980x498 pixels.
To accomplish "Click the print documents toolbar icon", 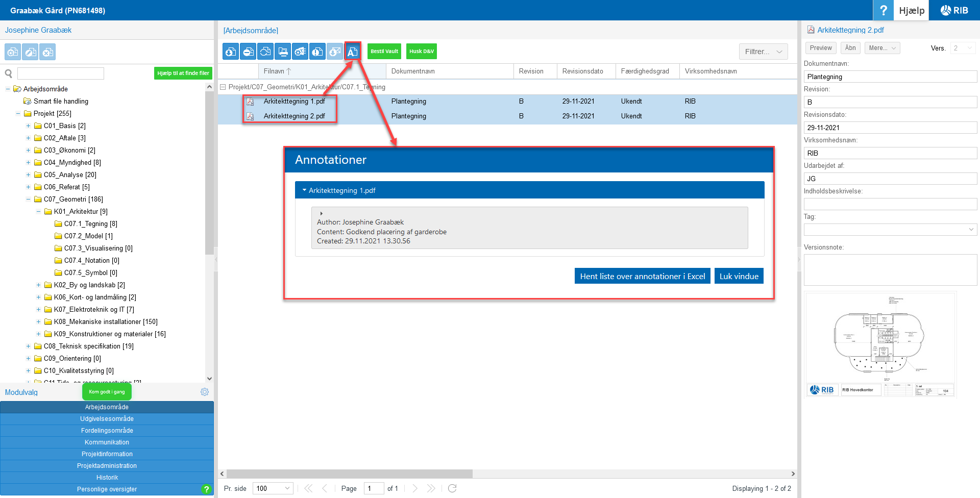I will click(x=283, y=52).
